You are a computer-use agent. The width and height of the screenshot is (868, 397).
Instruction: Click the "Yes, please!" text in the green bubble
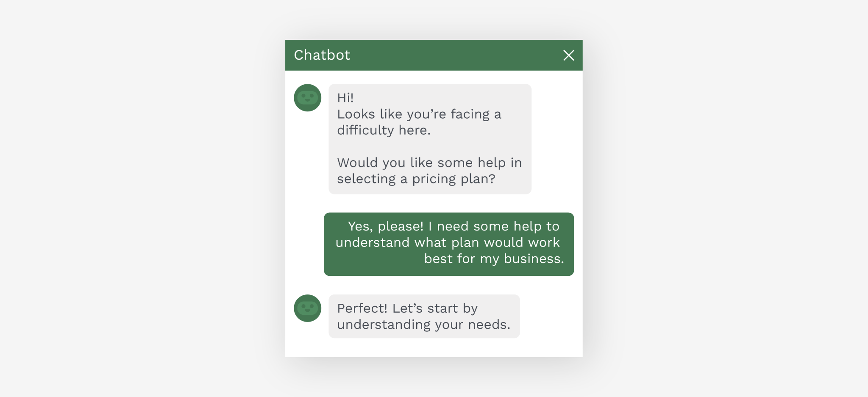386,226
